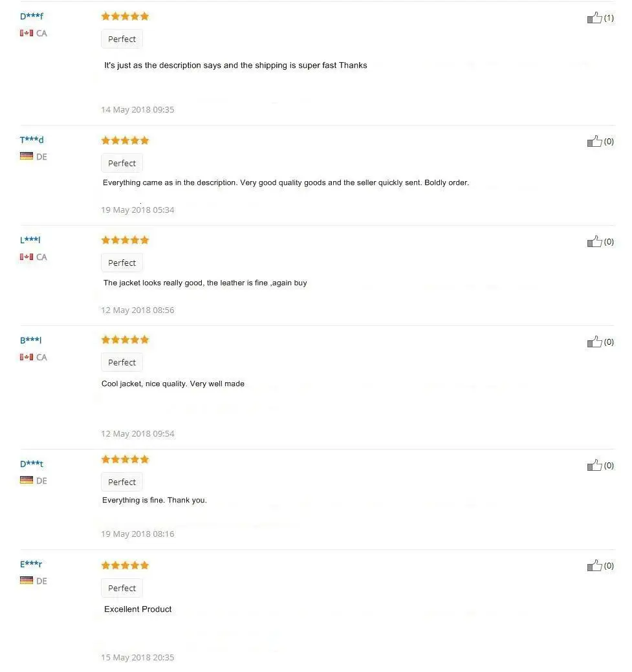Open reviewer profile E***r
The image size is (632, 672).
click(31, 564)
